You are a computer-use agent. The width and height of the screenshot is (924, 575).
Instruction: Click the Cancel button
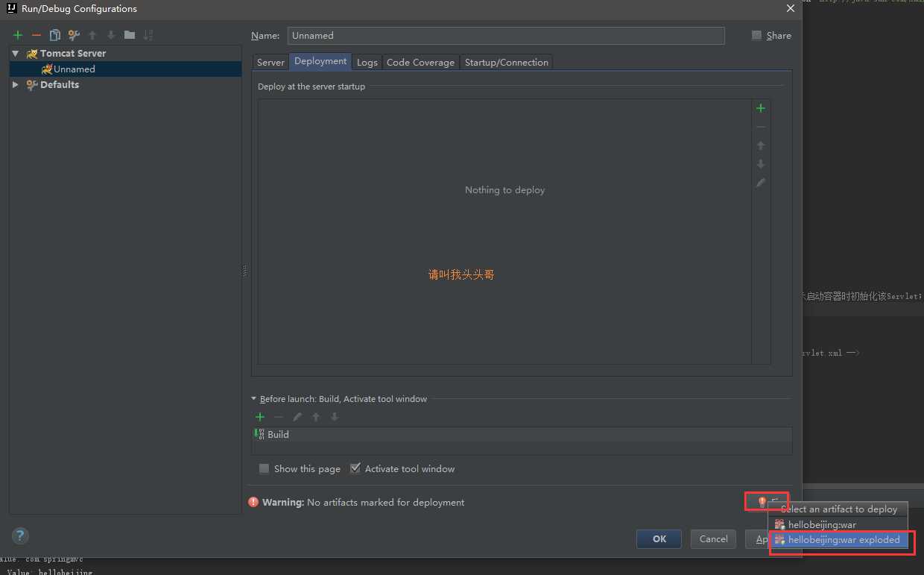pos(713,539)
